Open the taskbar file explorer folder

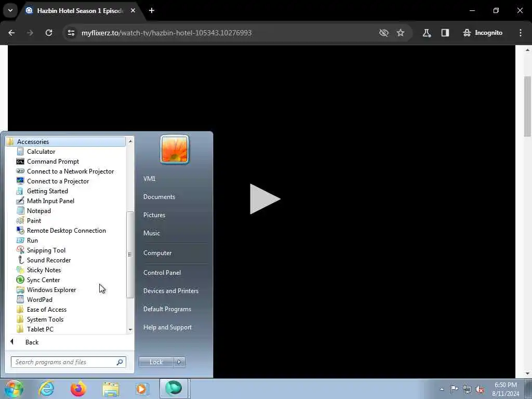coord(111,390)
